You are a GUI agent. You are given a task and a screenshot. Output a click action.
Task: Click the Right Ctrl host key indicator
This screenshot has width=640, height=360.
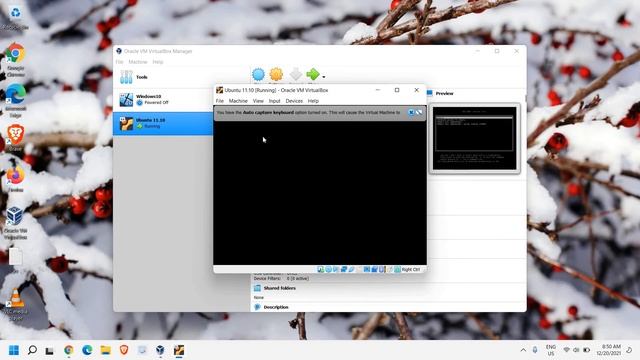coord(411,269)
